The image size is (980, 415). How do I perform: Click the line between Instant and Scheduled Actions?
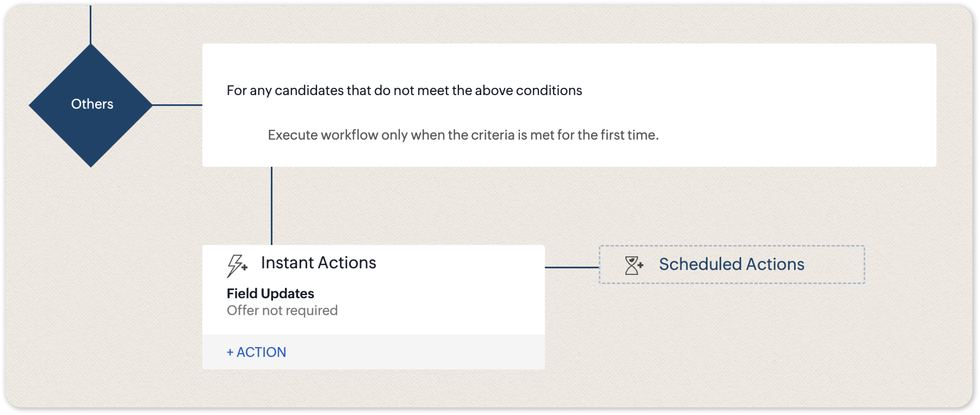[572, 268]
